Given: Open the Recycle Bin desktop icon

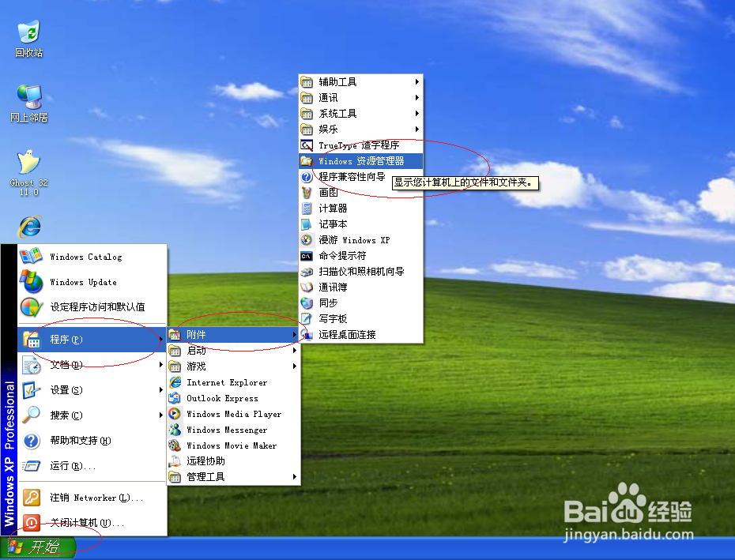Looking at the screenshot, I should (29, 39).
